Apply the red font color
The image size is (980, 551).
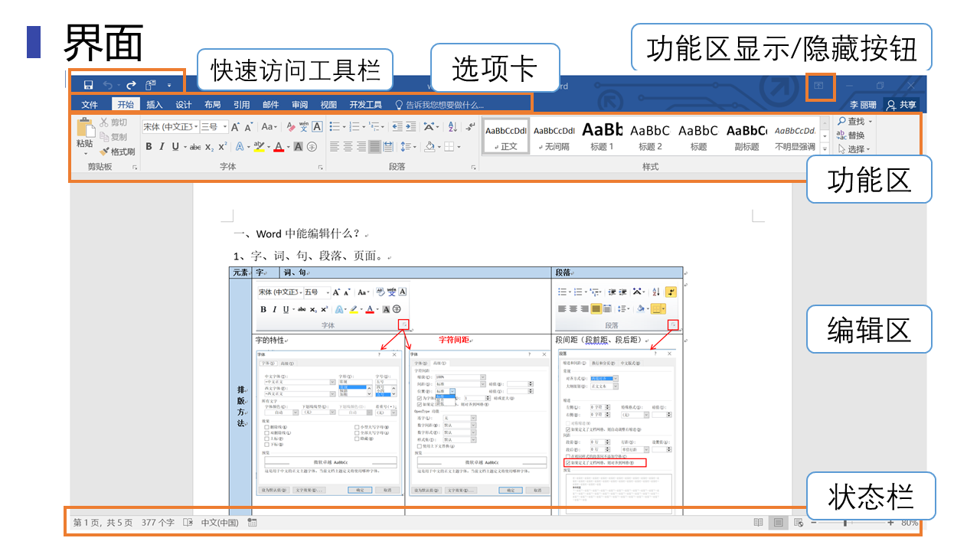point(279,147)
